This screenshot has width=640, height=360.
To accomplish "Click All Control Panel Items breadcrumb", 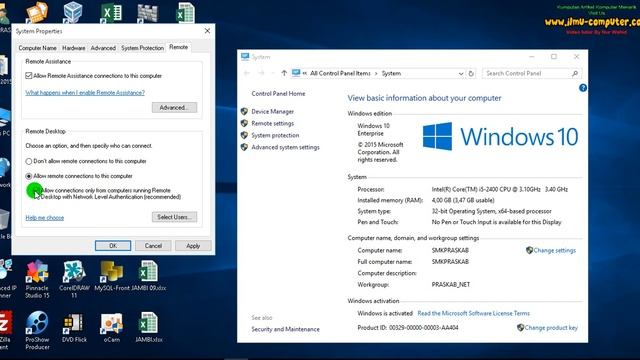I will [340, 73].
